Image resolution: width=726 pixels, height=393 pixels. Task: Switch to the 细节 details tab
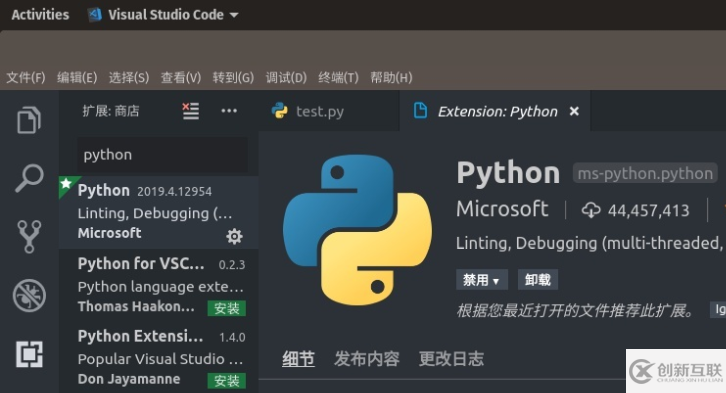coord(298,359)
